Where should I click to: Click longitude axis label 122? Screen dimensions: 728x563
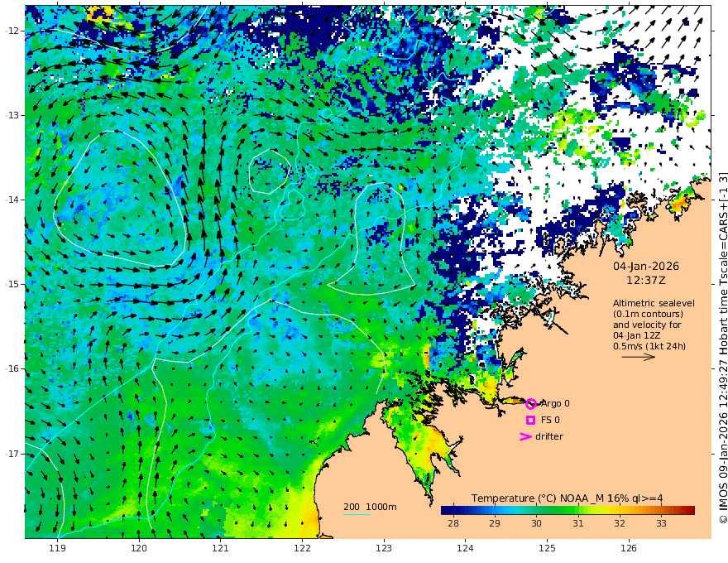[302, 549]
